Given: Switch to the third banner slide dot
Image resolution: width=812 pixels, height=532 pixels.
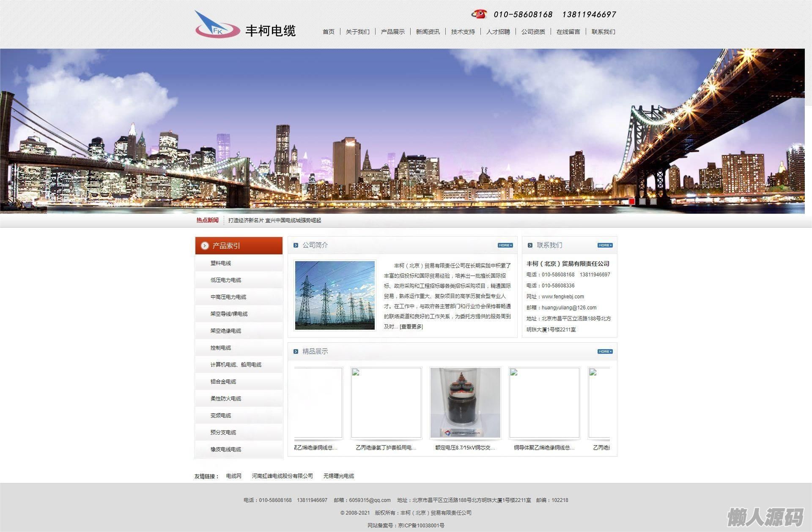Looking at the screenshot, I should 653,201.
